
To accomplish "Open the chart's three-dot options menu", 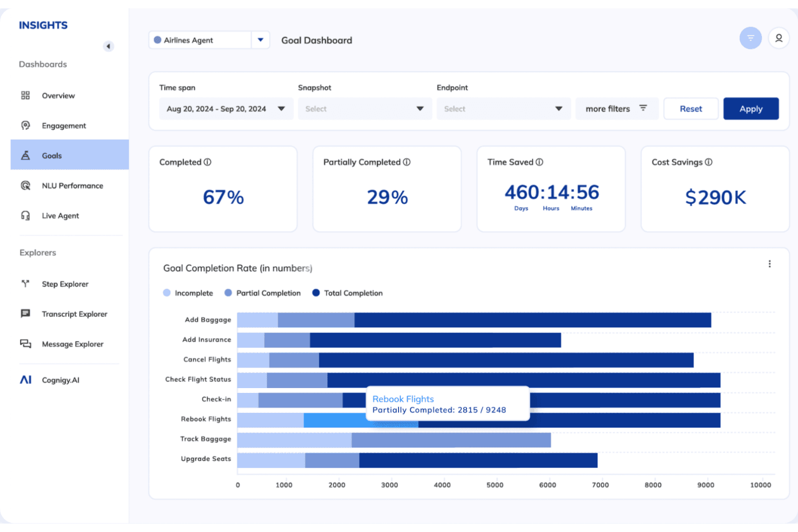I will click(769, 264).
